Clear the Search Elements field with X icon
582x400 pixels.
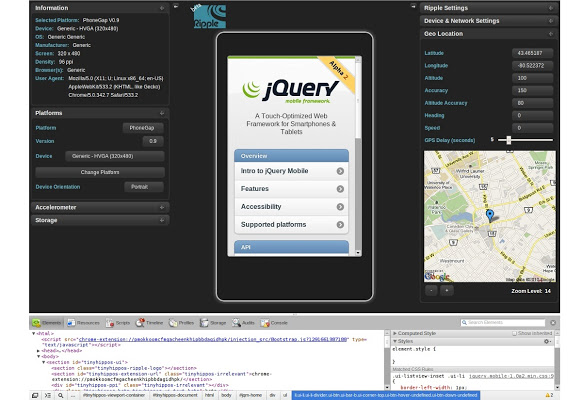553,323
